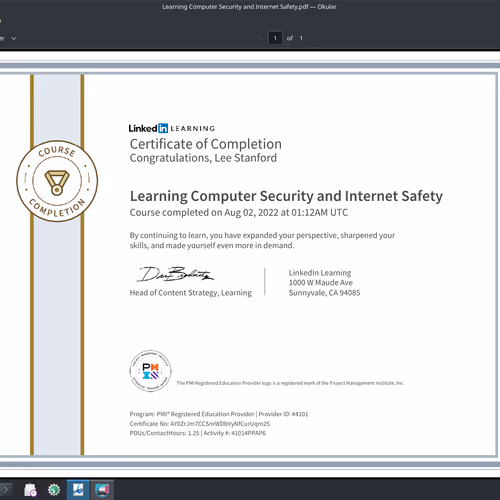Go to next page arrow

coord(316,38)
